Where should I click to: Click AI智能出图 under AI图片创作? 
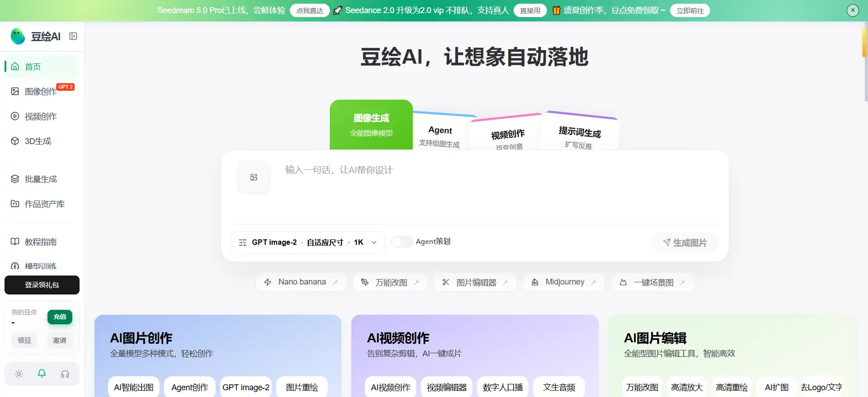[x=134, y=387]
